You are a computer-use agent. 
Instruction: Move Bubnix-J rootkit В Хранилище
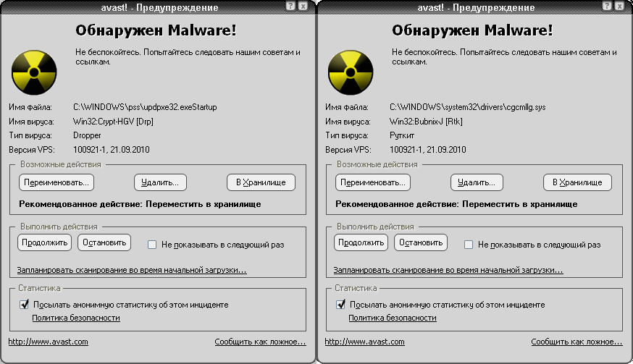pos(577,182)
